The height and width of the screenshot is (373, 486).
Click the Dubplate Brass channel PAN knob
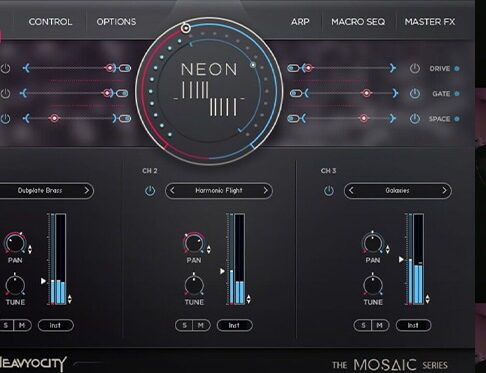[15, 243]
